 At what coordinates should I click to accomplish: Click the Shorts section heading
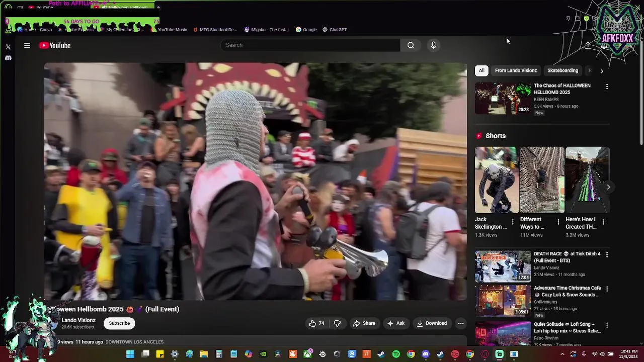[496, 136]
